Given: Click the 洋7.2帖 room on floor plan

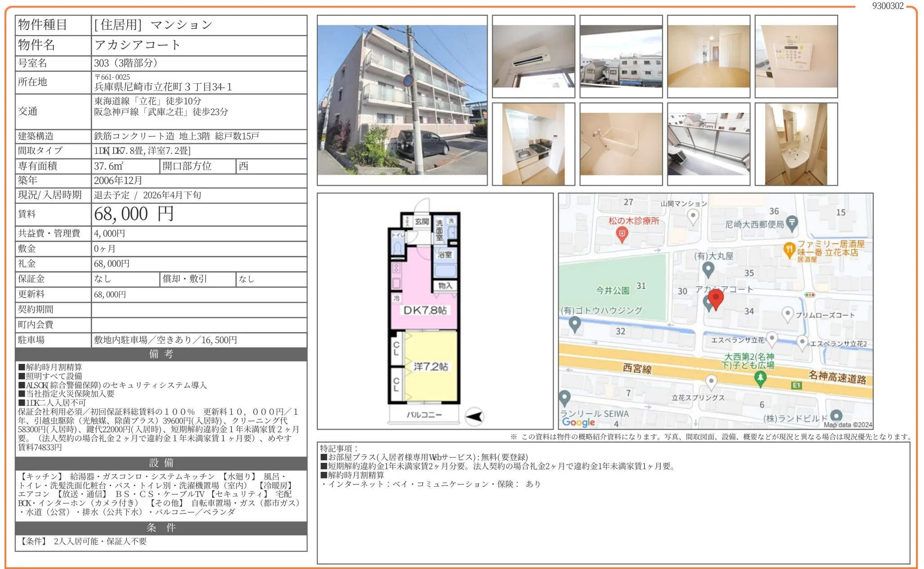Looking at the screenshot, I should coord(430,367).
